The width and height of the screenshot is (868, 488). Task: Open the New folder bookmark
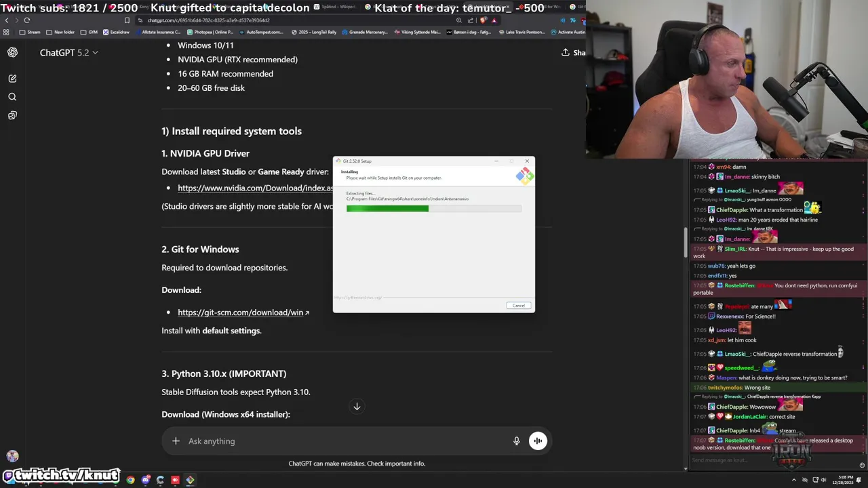click(x=60, y=32)
